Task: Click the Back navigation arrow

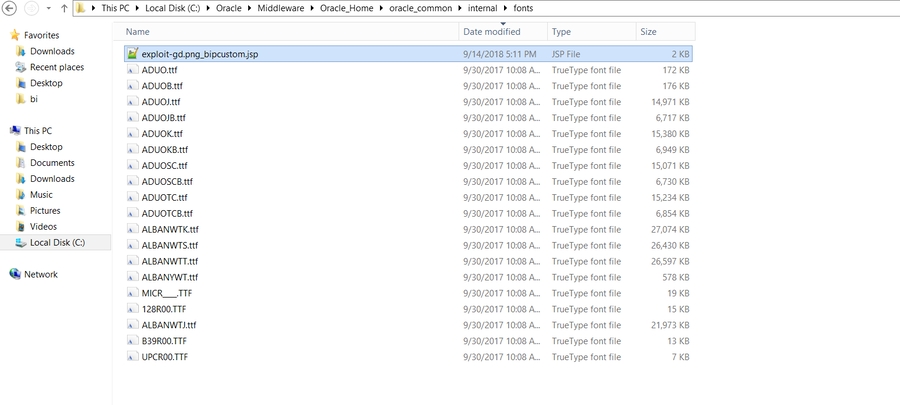Action: 10,8
